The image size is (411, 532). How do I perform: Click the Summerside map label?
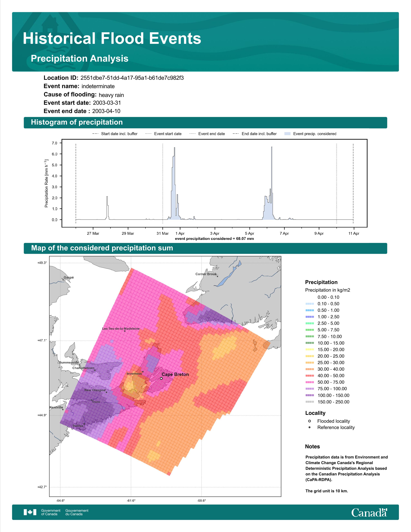(x=69, y=362)
